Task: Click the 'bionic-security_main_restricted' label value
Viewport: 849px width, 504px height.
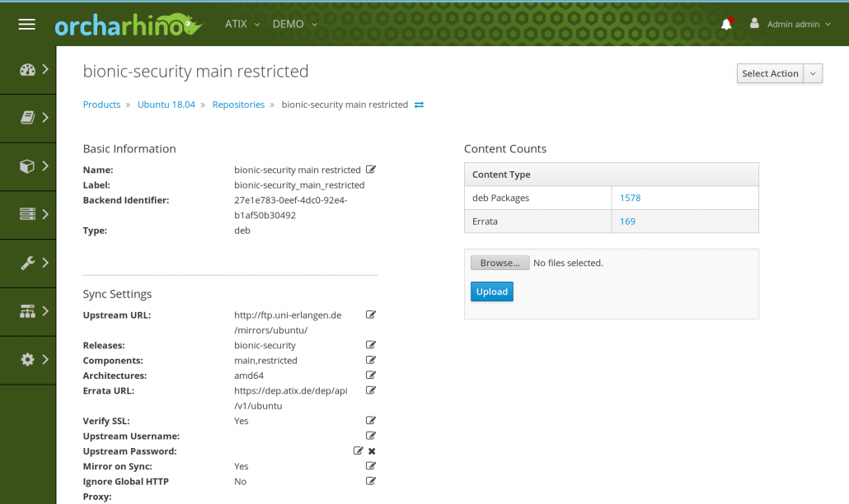Action: click(299, 185)
